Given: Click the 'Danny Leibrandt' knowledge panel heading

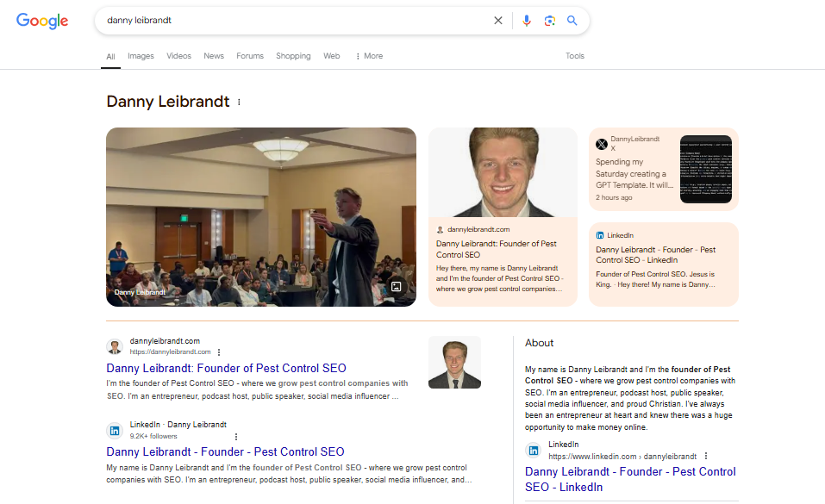Looking at the screenshot, I should pyautogui.click(x=168, y=102).
